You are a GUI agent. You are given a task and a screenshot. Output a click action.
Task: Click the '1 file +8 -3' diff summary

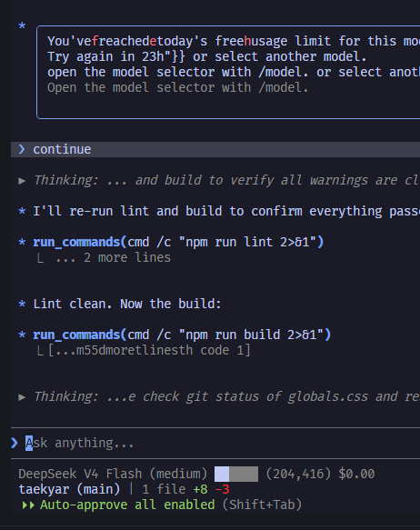[x=185, y=489]
